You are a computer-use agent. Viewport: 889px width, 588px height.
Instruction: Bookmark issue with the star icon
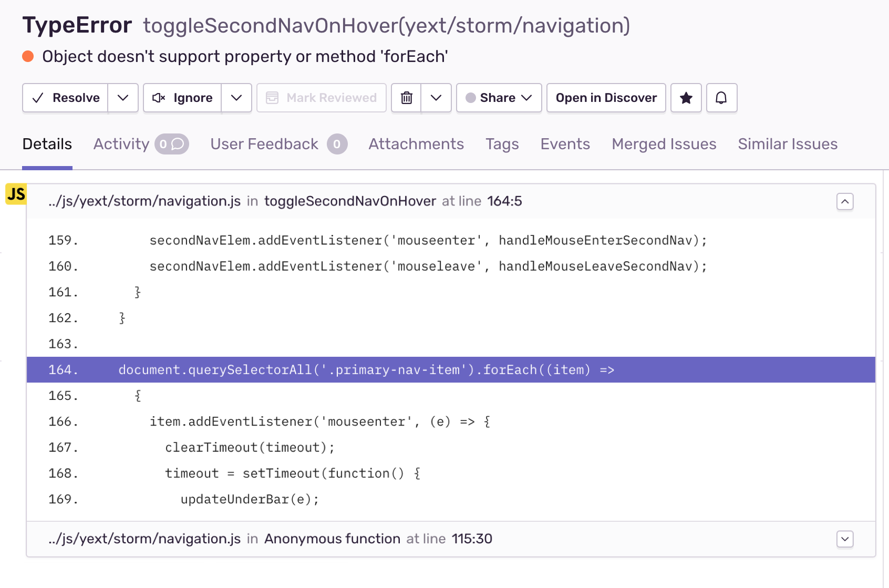pyautogui.click(x=686, y=98)
